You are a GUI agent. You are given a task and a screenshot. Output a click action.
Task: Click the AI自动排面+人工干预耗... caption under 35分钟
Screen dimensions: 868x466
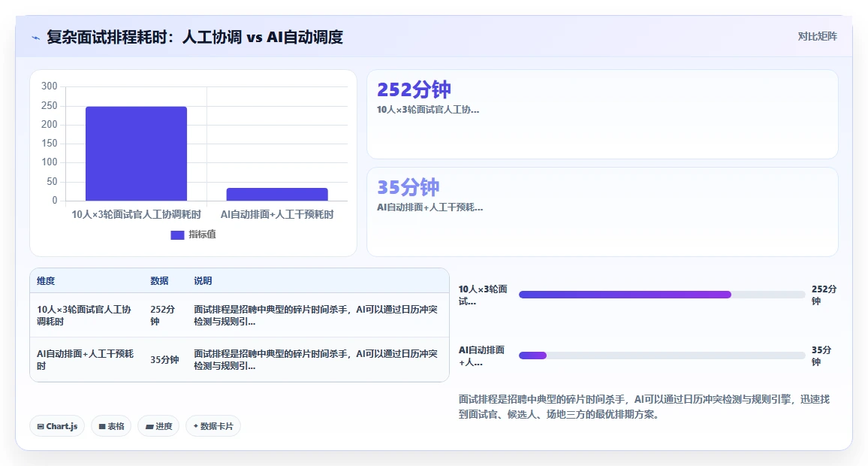(x=430, y=207)
